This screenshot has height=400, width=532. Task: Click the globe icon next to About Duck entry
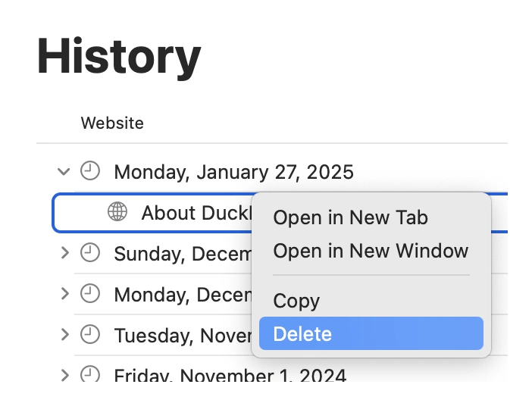pyautogui.click(x=117, y=213)
